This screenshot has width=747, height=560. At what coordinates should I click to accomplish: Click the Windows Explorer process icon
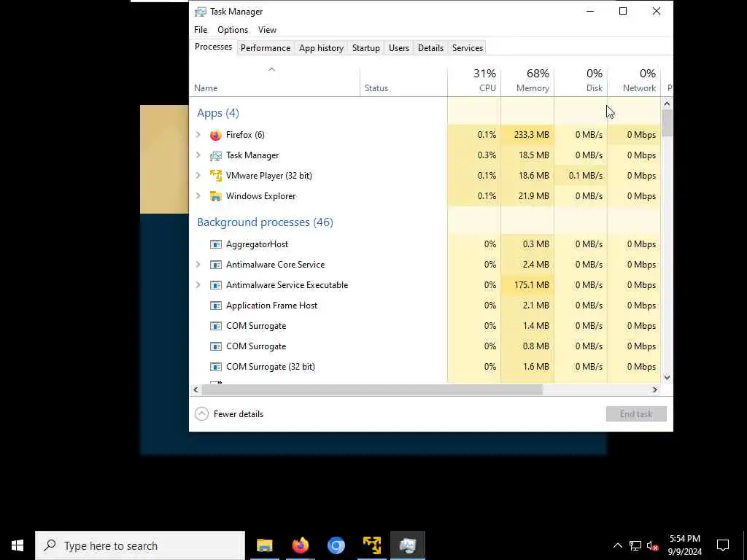tap(216, 196)
